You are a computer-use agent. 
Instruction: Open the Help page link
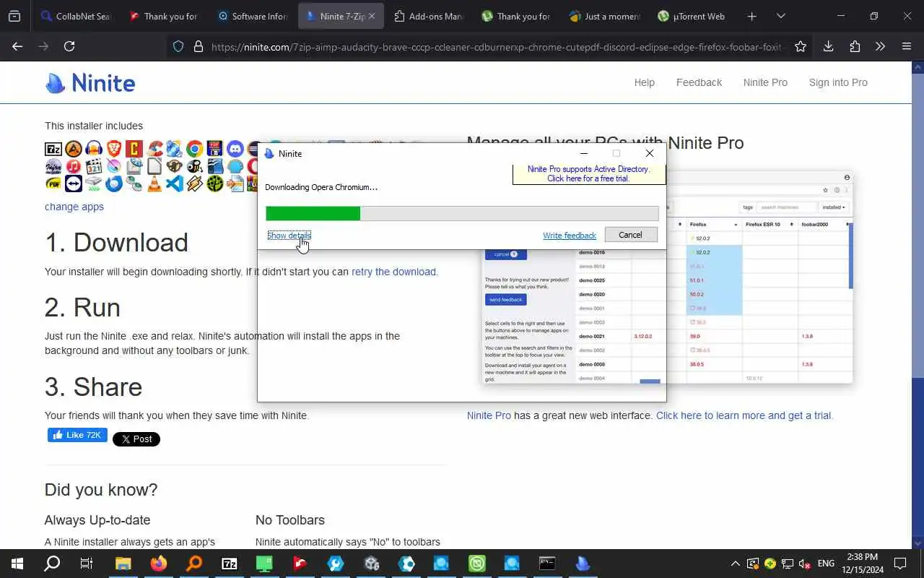(645, 82)
